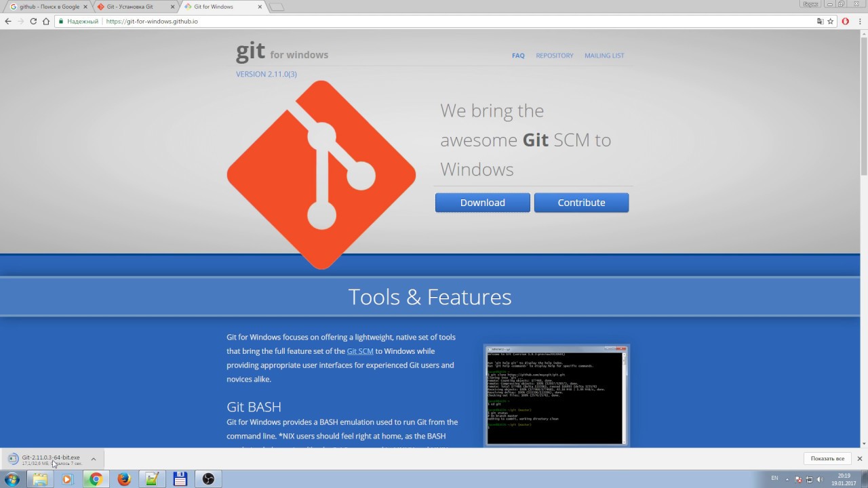Click the volume speaker tray icon
Image resolution: width=868 pixels, height=488 pixels.
tap(820, 479)
